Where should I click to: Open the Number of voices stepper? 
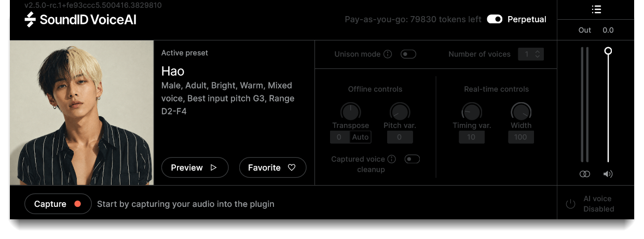pos(531,54)
